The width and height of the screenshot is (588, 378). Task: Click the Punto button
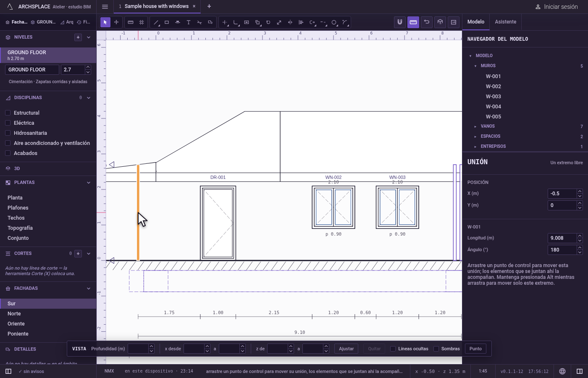(x=475, y=349)
